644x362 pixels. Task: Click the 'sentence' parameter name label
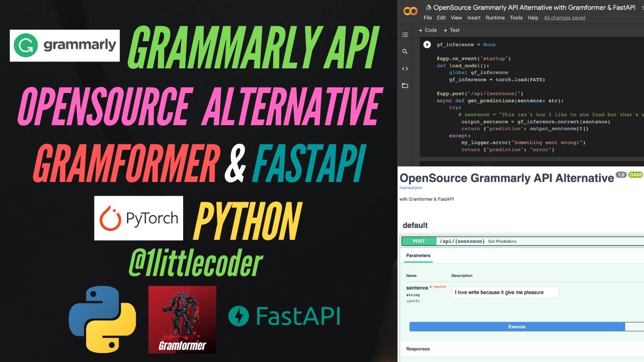coord(417,288)
